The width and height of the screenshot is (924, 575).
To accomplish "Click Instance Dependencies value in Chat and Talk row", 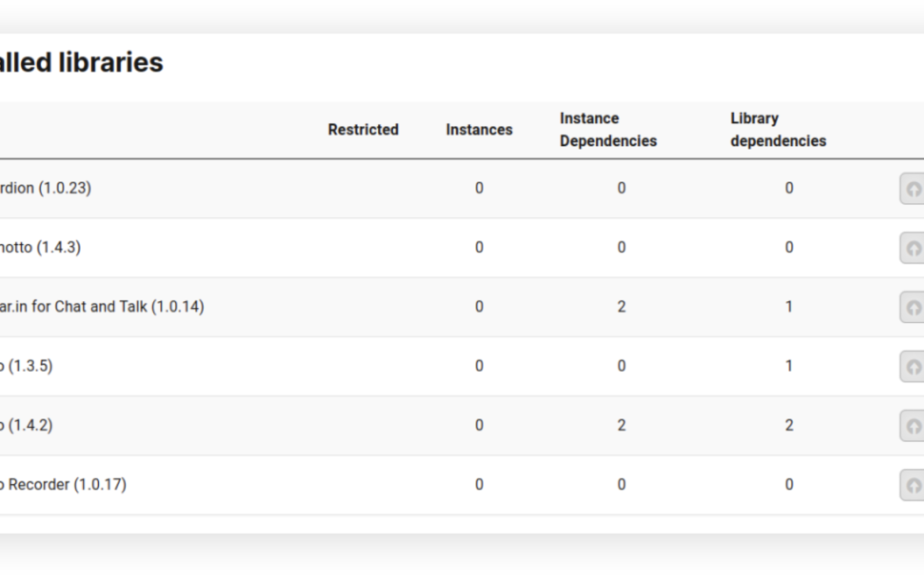I will click(621, 307).
